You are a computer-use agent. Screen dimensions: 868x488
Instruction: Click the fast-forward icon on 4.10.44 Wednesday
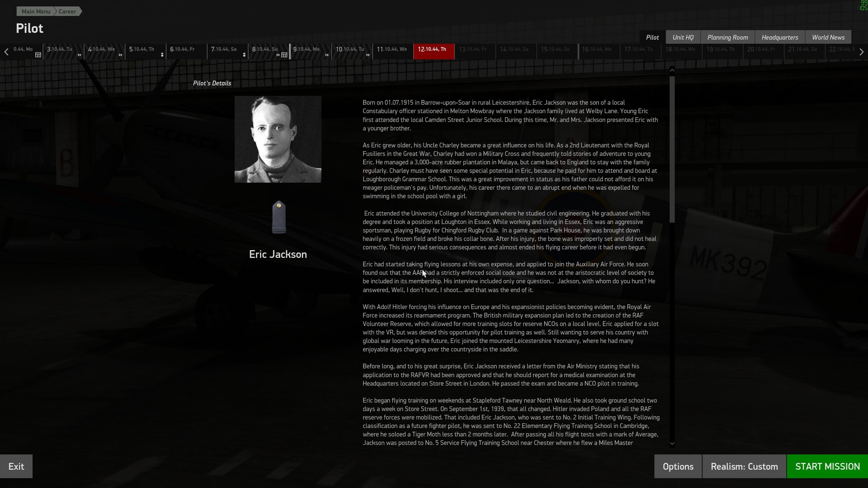[120, 55]
